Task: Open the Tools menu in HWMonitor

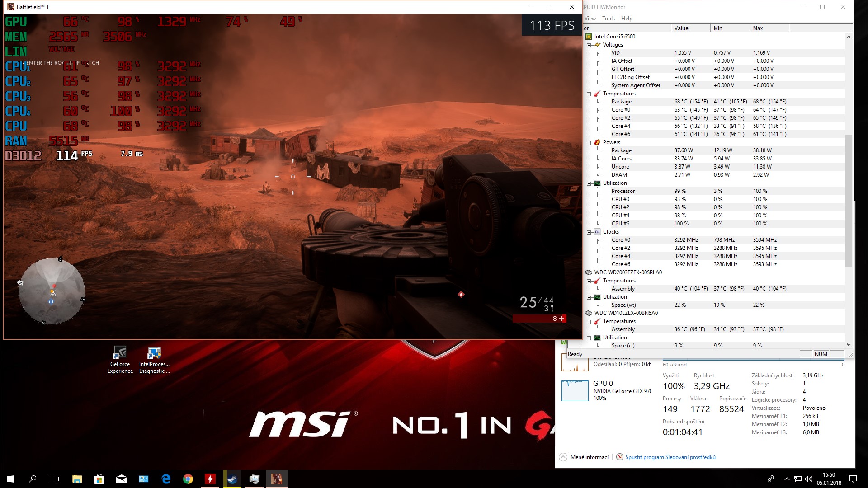Action: coord(608,19)
